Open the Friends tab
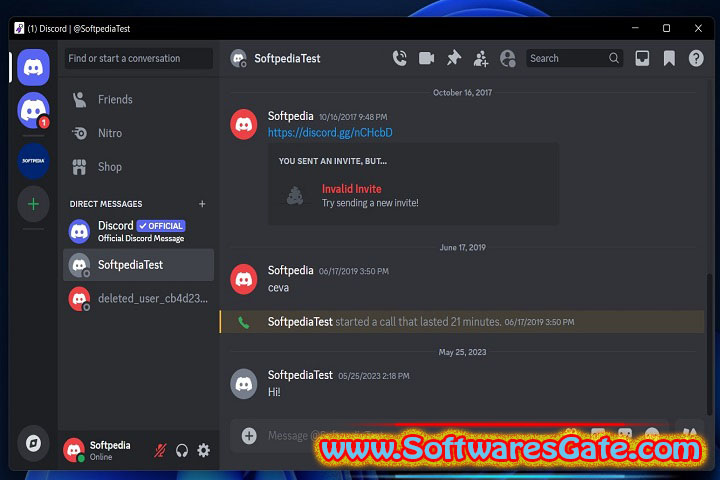The width and height of the screenshot is (720, 480). 138,100
